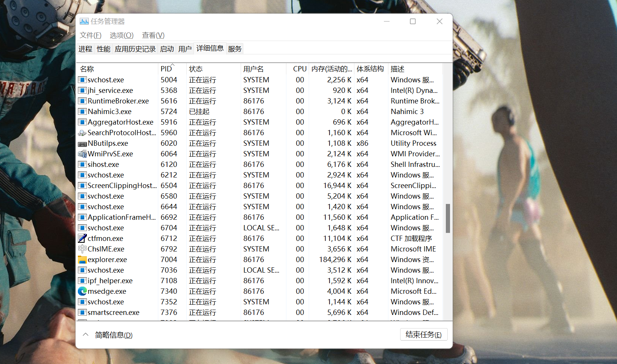Switch to the 服务 tab
The width and height of the screenshot is (617, 364).
coord(235,49)
